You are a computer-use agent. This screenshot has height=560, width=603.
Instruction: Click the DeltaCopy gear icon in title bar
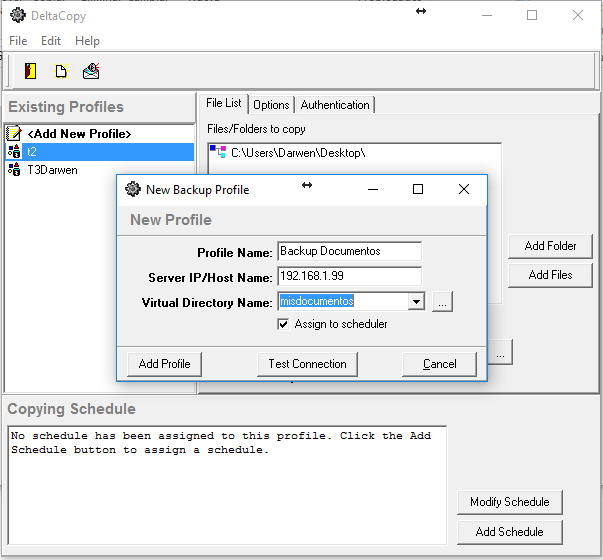[x=18, y=15]
